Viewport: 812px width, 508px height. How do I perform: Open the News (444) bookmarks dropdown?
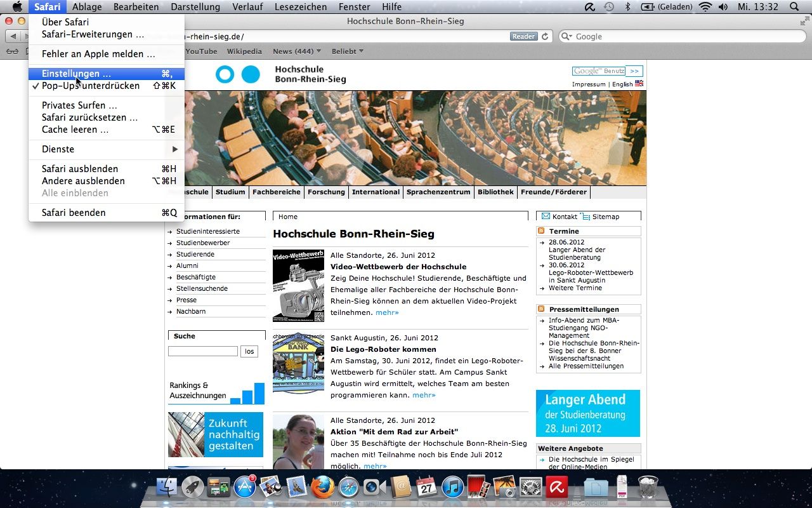pyautogui.click(x=296, y=51)
